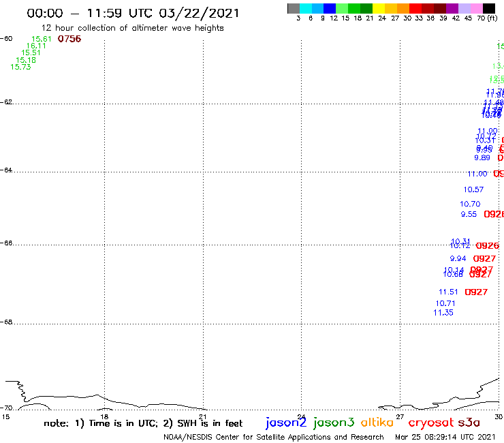Click the green value 15.73
Image resolution: width=504 pixels, height=443 pixels.
pyautogui.click(x=20, y=67)
